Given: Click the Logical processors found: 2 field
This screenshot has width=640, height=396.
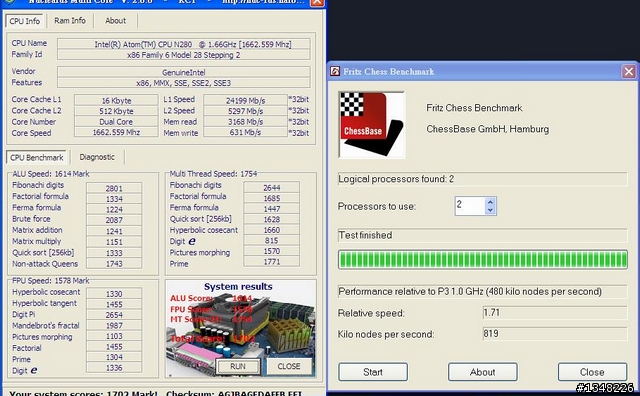Looking at the screenshot, I should pyautogui.click(x=482, y=179).
